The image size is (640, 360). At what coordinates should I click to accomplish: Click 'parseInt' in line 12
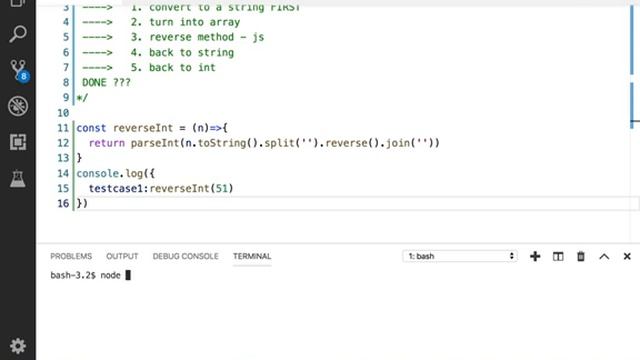point(155,143)
